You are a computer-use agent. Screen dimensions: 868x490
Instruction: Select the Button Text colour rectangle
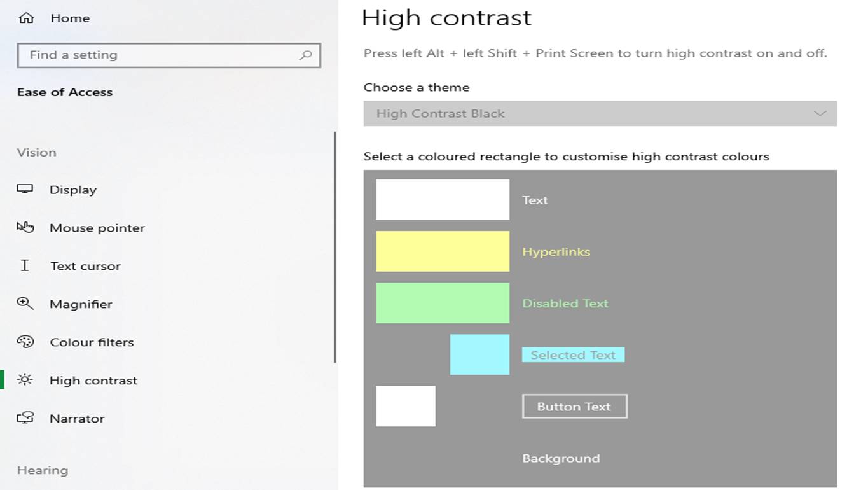[406, 406]
